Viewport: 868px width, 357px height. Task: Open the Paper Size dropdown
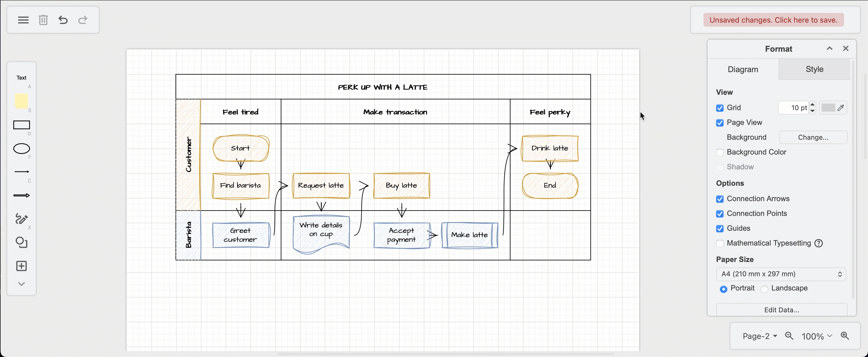coord(781,274)
